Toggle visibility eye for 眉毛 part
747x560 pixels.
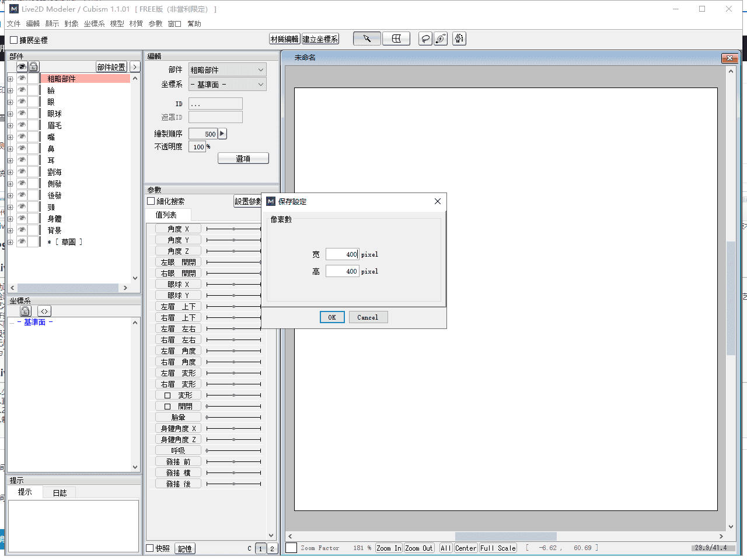pos(22,125)
